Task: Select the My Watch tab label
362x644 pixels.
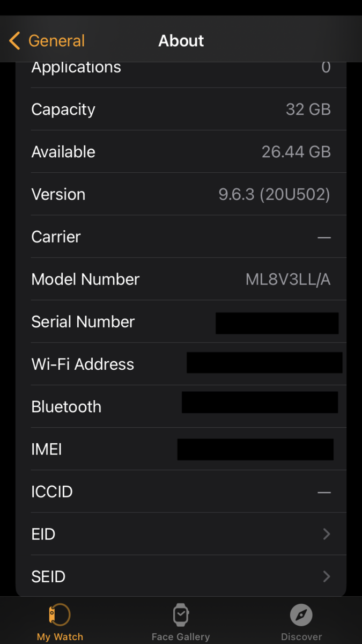Action: pyautogui.click(x=60, y=637)
